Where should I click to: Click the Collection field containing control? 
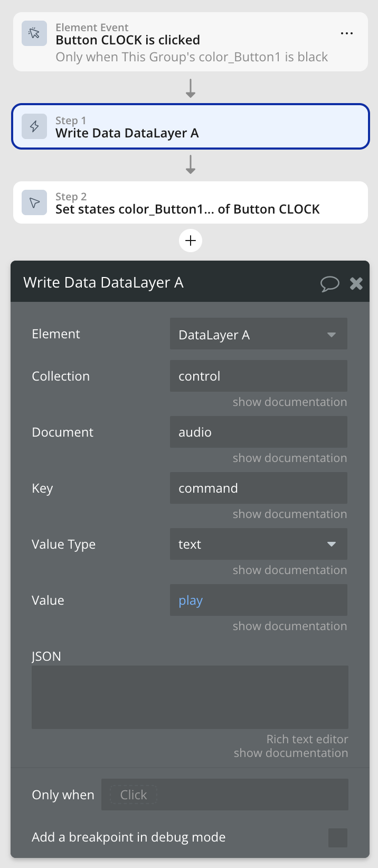coord(258,376)
